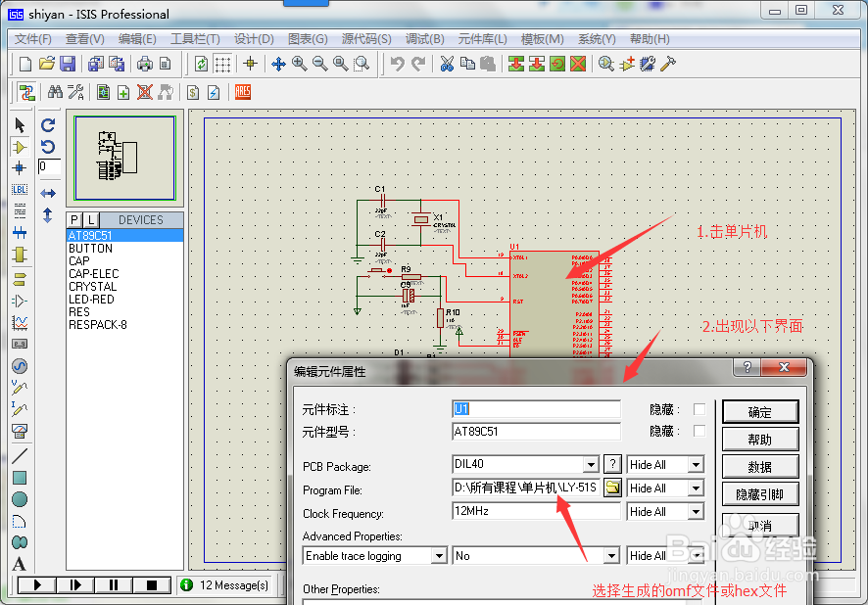Select the arrow Selection mode tool
The width and height of the screenshot is (868, 605).
[20, 125]
